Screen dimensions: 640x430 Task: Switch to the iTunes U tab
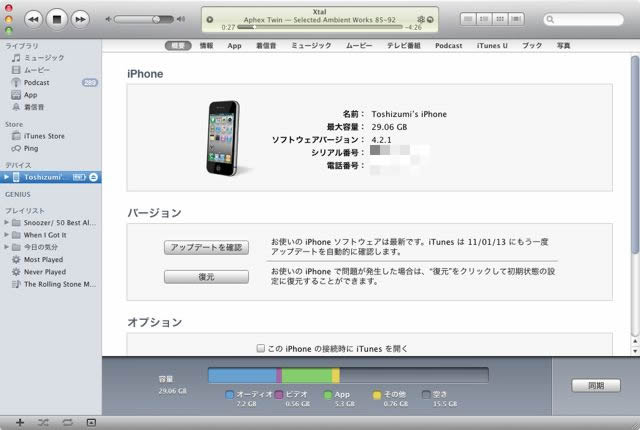tap(492, 46)
